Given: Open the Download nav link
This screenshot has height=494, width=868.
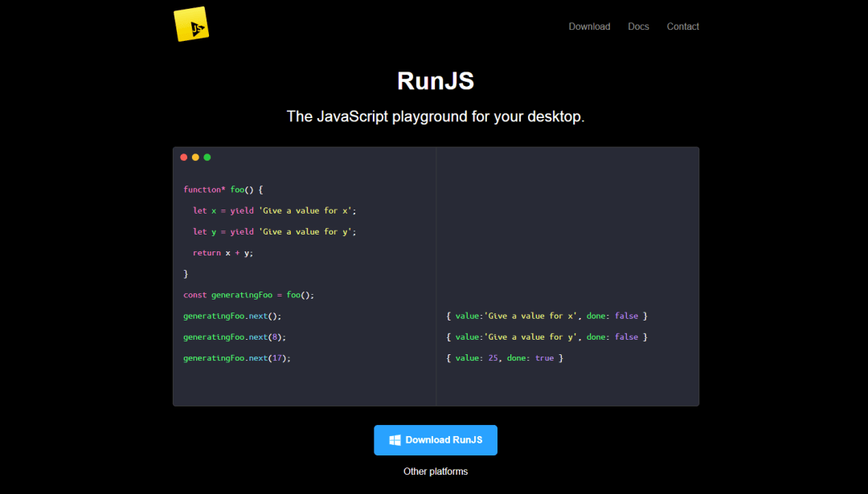Looking at the screenshot, I should pyautogui.click(x=589, y=27).
